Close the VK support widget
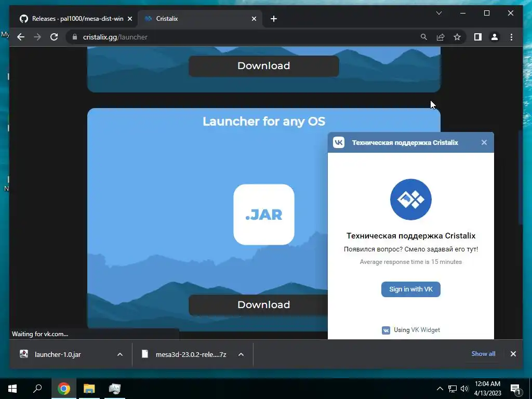Viewport: 532px width, 399px height. click(484, 142)
